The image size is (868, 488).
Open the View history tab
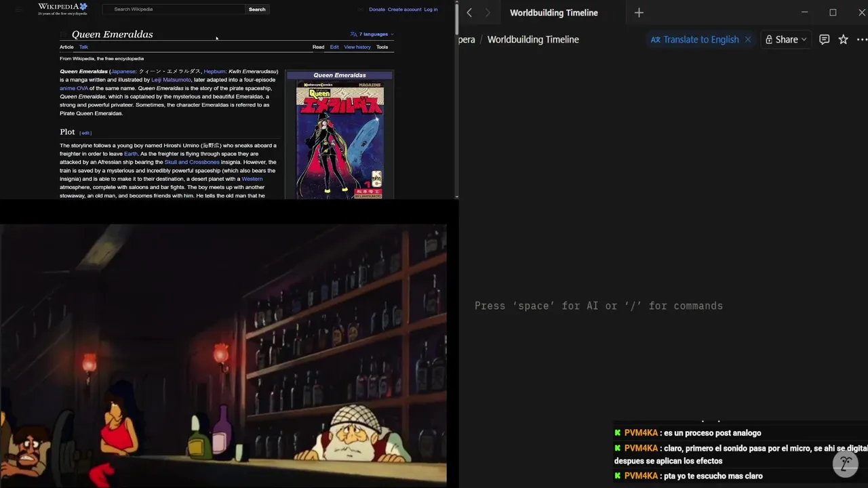(357, 47)
